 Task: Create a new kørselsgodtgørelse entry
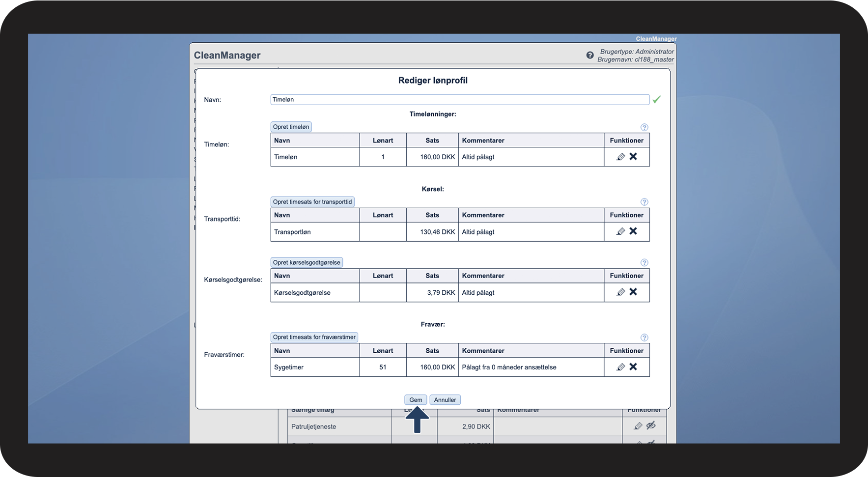[x=307, y=263]
